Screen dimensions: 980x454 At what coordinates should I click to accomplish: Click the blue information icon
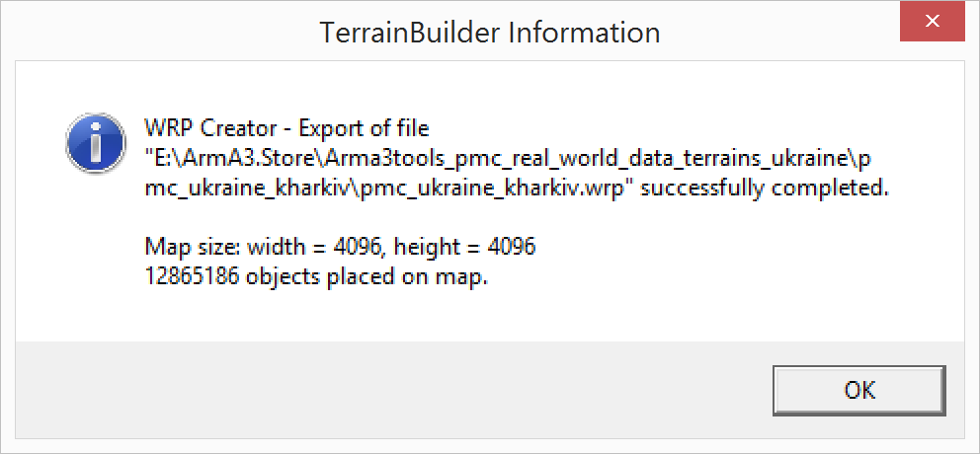96,144
